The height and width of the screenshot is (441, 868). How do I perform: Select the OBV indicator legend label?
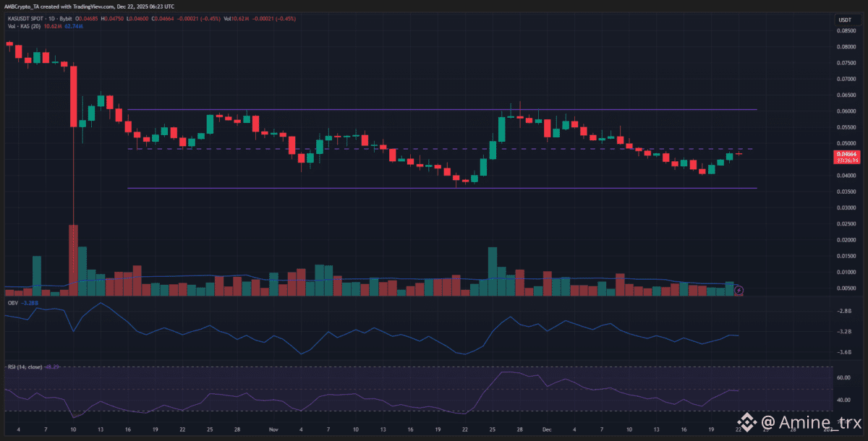point(12,304)
